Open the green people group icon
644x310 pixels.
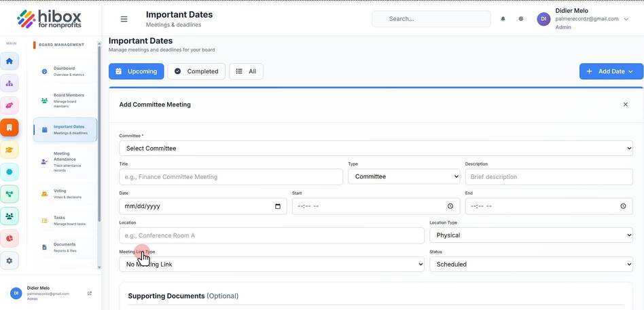10,216
